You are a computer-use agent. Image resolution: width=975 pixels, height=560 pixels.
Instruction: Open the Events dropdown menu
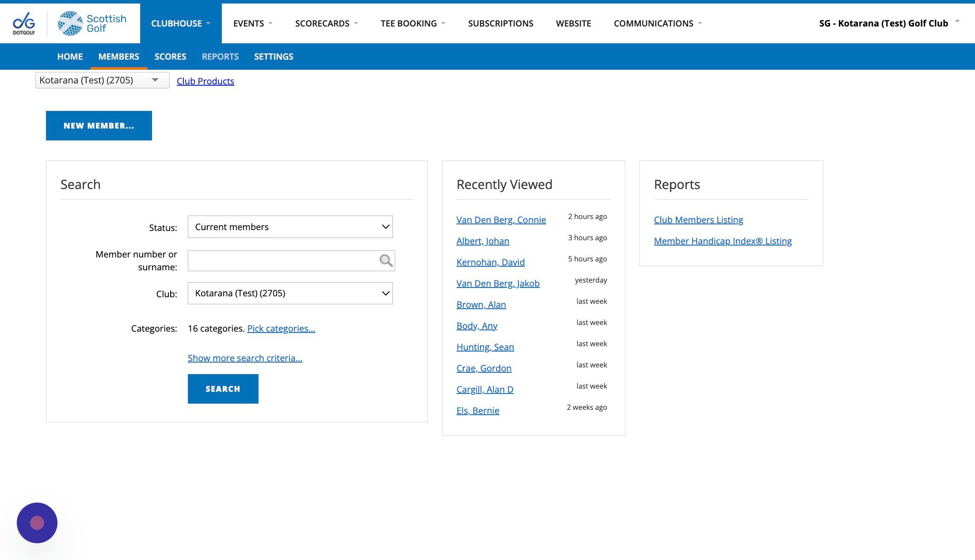(252, 23)
